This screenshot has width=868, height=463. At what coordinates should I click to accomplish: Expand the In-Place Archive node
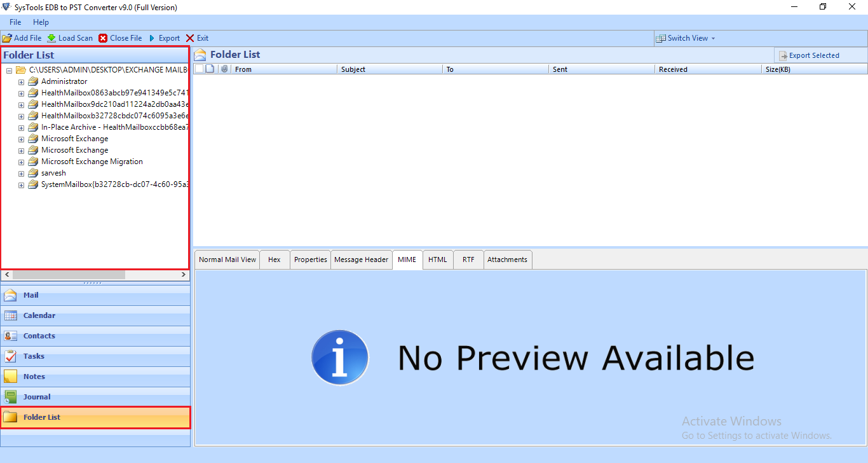22,127
